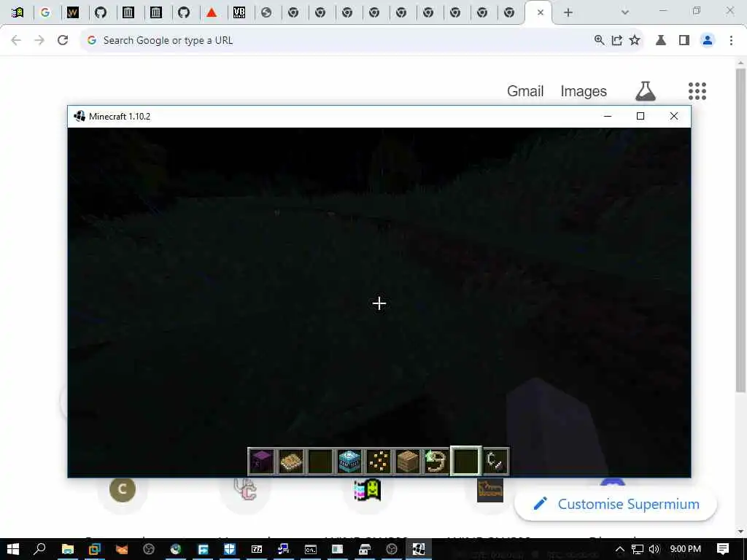Share this page icon

[x=617, y=41]
